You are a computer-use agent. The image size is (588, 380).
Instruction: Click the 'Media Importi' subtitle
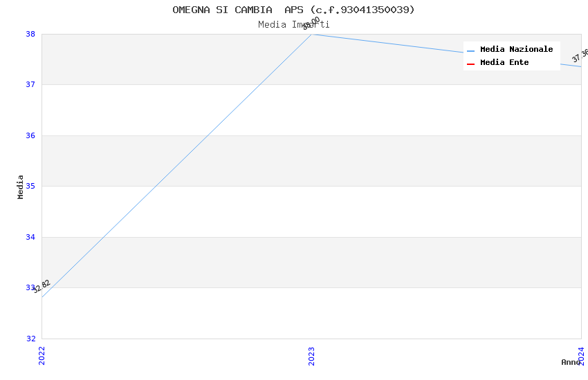pos(293,25)
